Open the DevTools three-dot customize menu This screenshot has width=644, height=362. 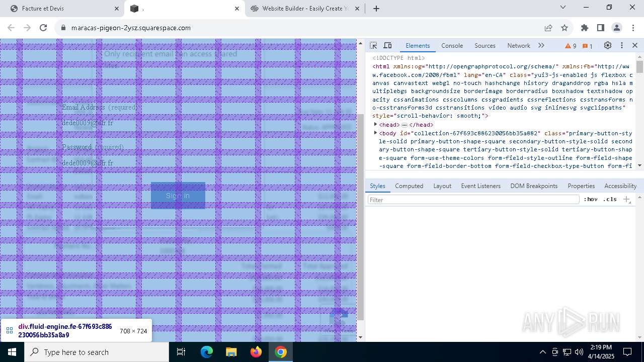pyautogui.click(x=622, y=45)
